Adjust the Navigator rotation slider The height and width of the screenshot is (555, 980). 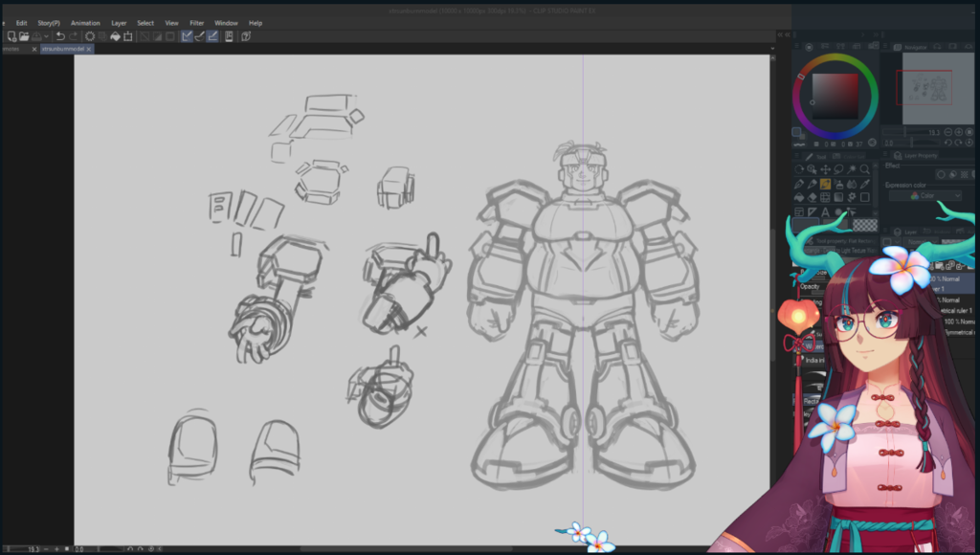[x=912, y=143]
